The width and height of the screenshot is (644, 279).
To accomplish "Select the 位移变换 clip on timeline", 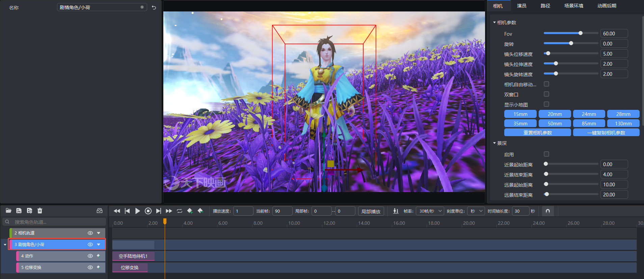I will tap(130, 268).
